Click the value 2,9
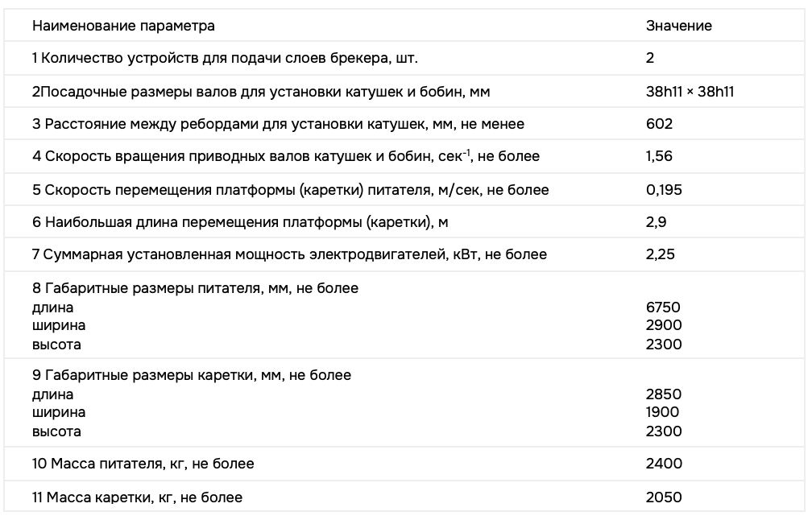Screen dimensions: 812x520 [656, 222]
